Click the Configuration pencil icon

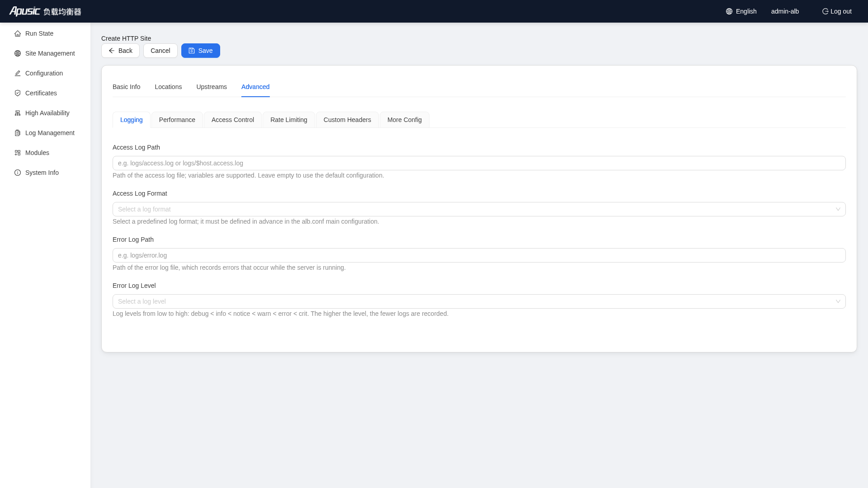tap(18, 73)
